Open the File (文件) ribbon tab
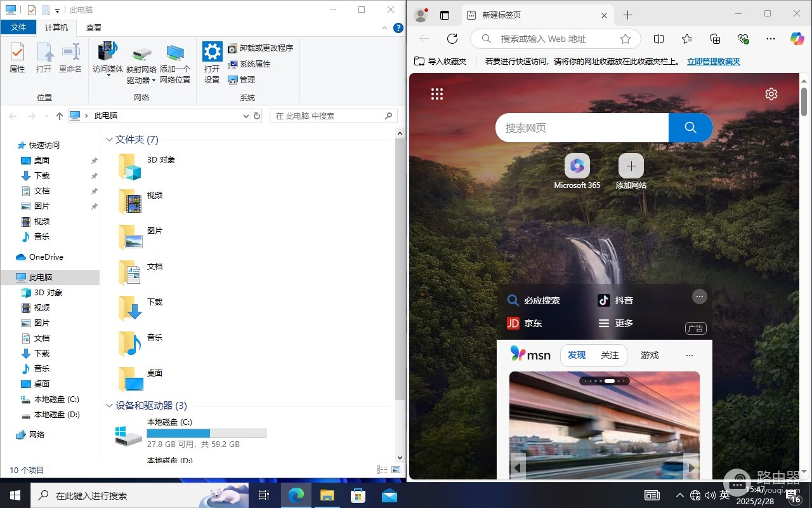 (x=18, y=27)
